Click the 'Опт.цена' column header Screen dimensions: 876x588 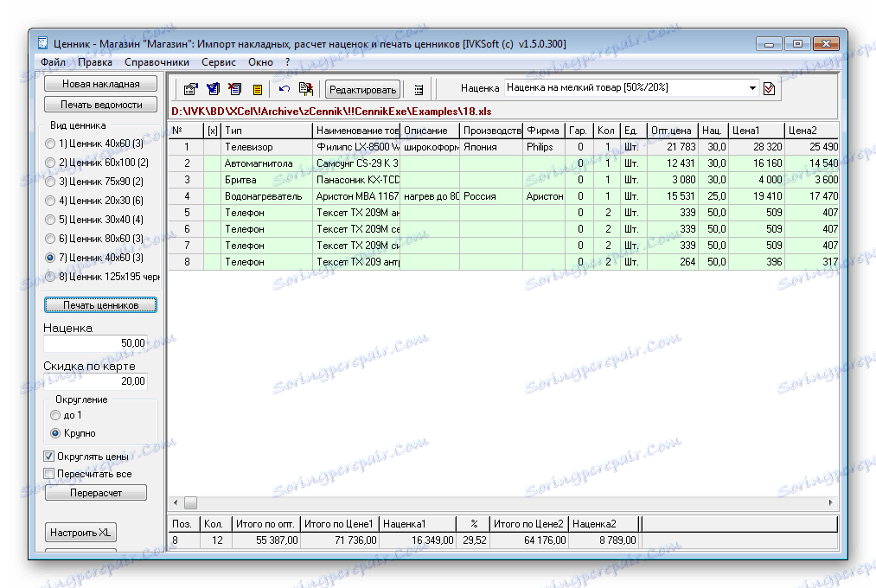point(672,131)
